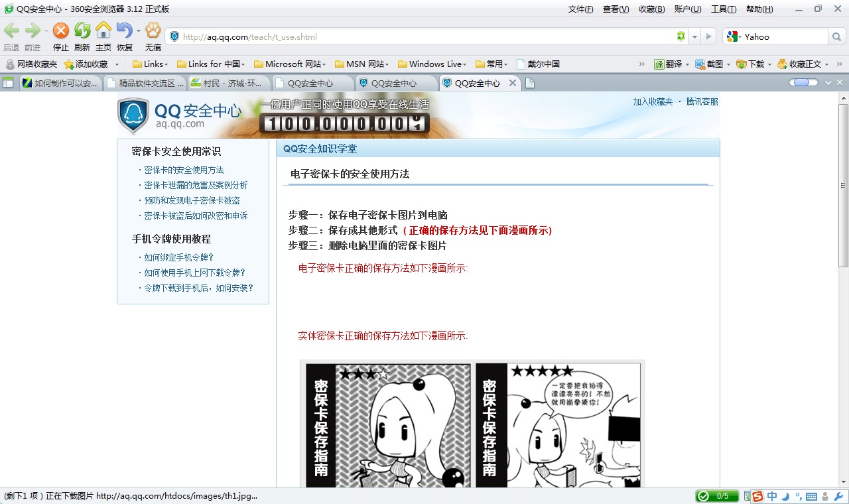The width and height of the screenshot is (849, 504).
Task: Open the 文件(F) menu
Action: click(x=581, y=9)
